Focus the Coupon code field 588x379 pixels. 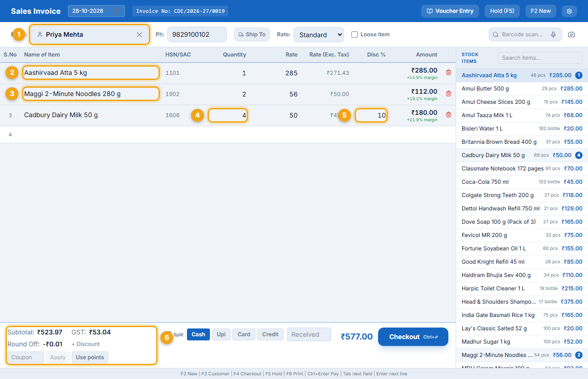click(x=26, y=357)
